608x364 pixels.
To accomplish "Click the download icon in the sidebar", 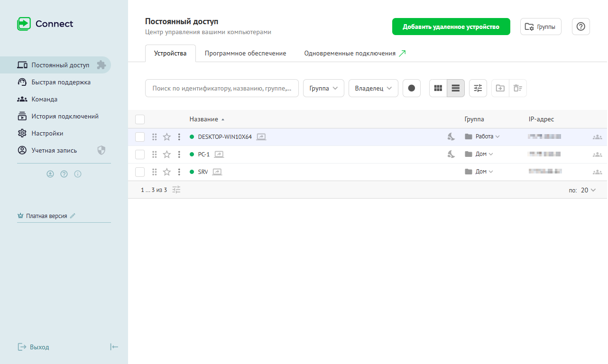I will (50, 174).
